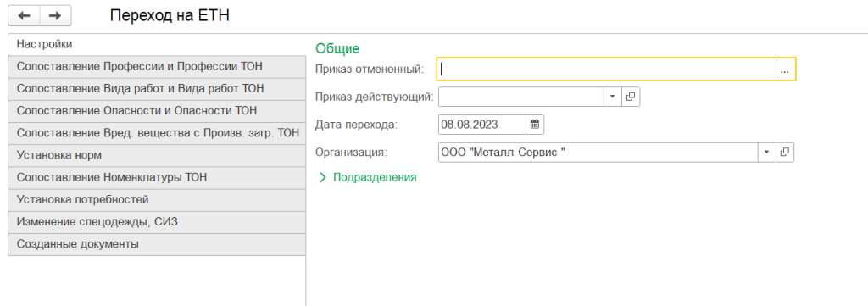Expand the Подразделения section
The image size is (868, 306).
(368, 178)
